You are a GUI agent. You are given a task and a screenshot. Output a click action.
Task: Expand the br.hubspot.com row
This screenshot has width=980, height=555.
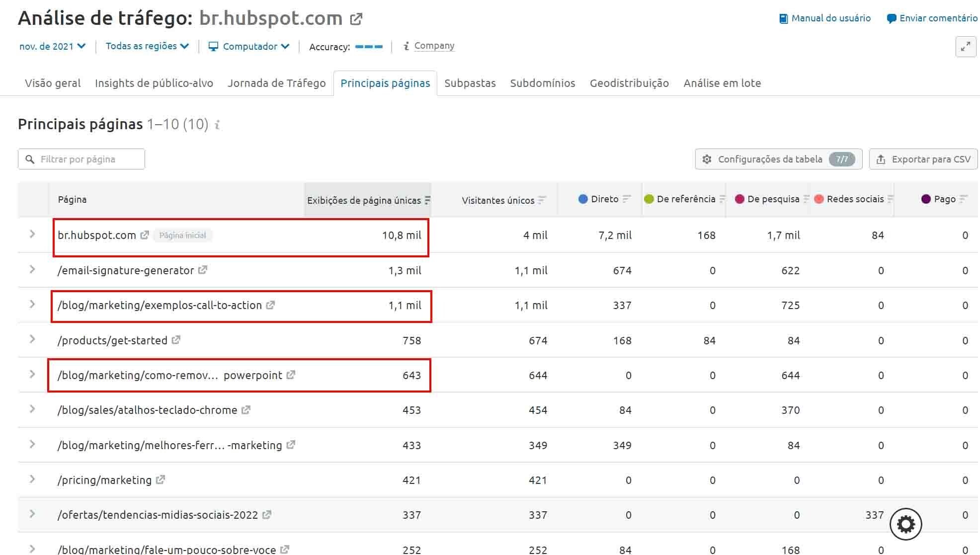[32, 234]
